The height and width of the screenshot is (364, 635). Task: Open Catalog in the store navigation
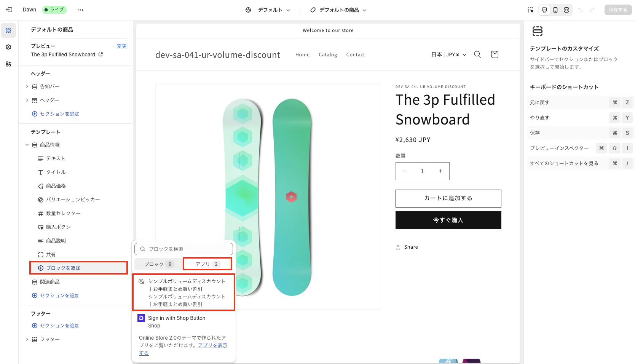coord(328,54)
